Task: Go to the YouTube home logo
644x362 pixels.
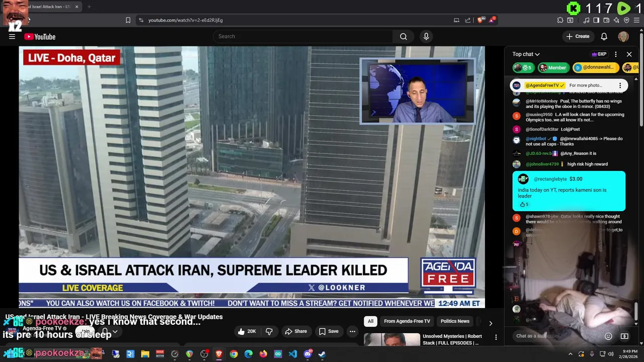Action: [40, 36]
